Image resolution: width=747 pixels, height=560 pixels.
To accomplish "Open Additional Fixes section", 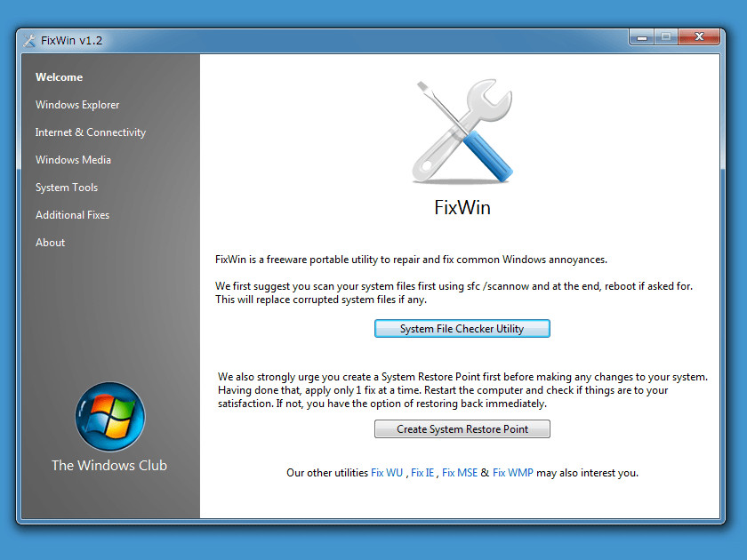I will point(72,215).
